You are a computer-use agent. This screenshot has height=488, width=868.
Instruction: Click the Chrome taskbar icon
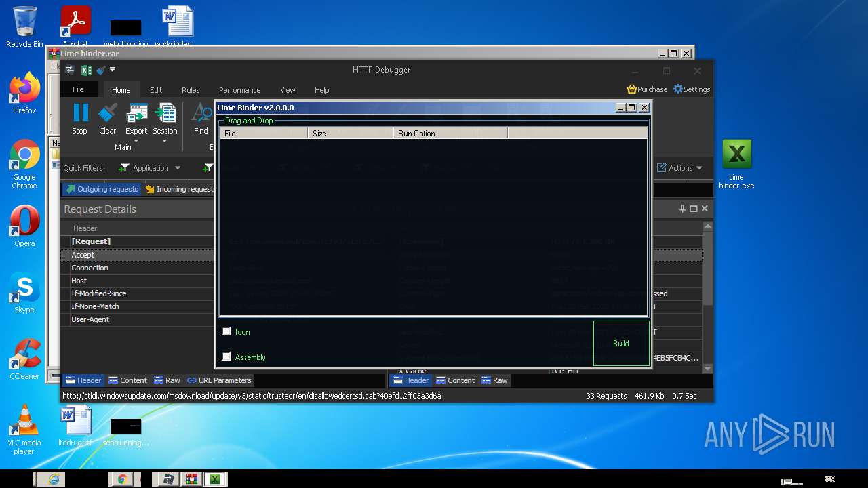(x=122, y=479)
